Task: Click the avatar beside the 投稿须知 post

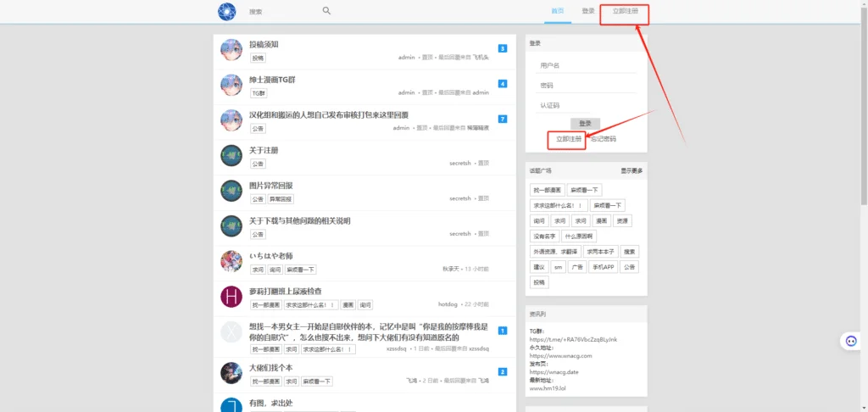Action: click(x=231, y=49)
